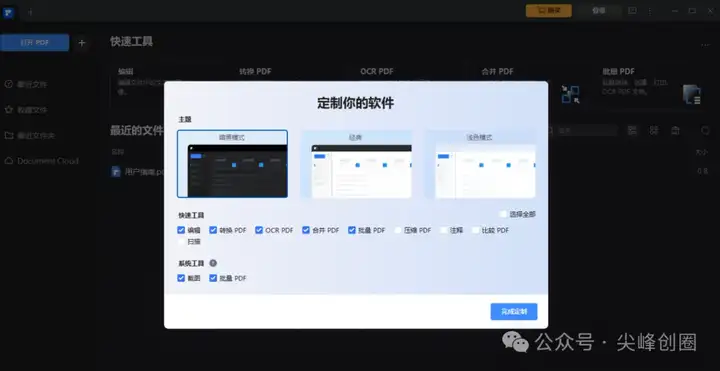Click the app logo icon in title bar
This screenshot has height=371, width=720.
click(8, 12)
